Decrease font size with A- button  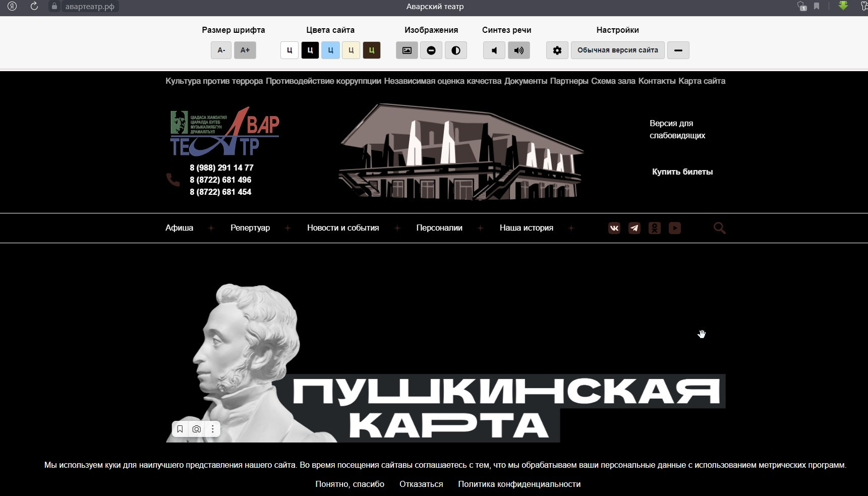(221, 50)
